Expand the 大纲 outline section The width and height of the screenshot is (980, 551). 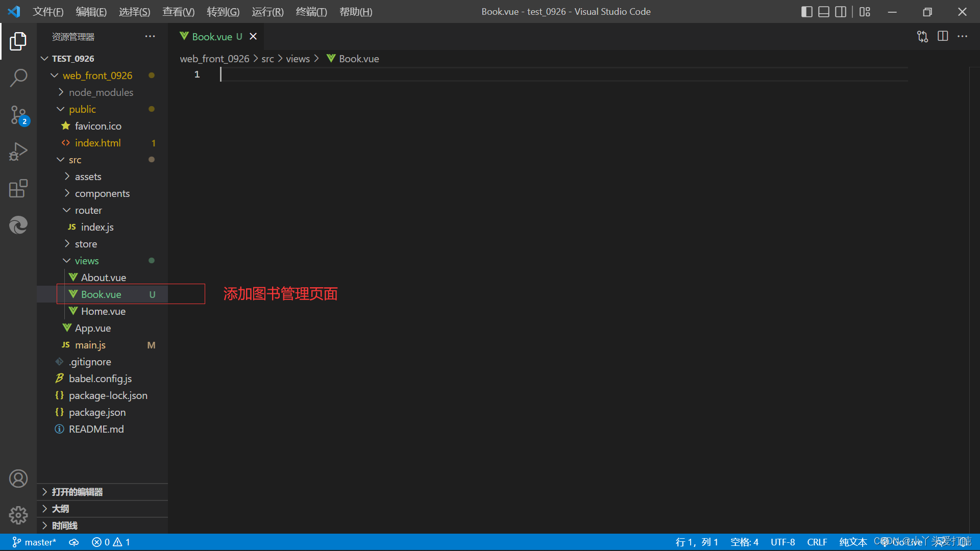pos(102,509)
